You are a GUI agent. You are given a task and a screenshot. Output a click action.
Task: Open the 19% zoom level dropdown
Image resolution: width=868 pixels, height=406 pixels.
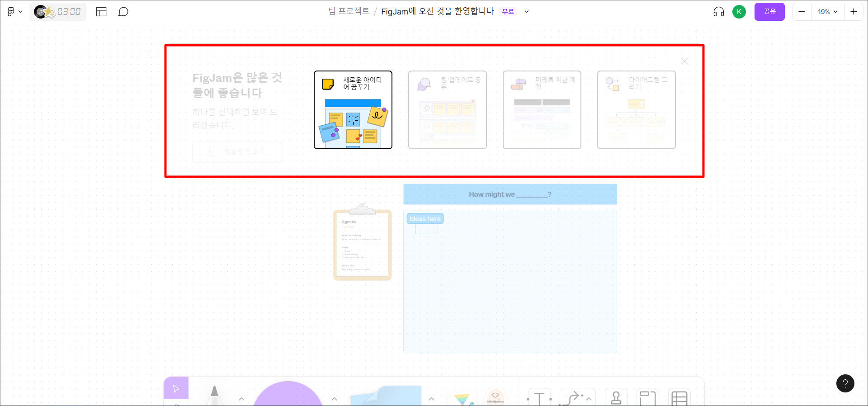[x=827, y=12]
